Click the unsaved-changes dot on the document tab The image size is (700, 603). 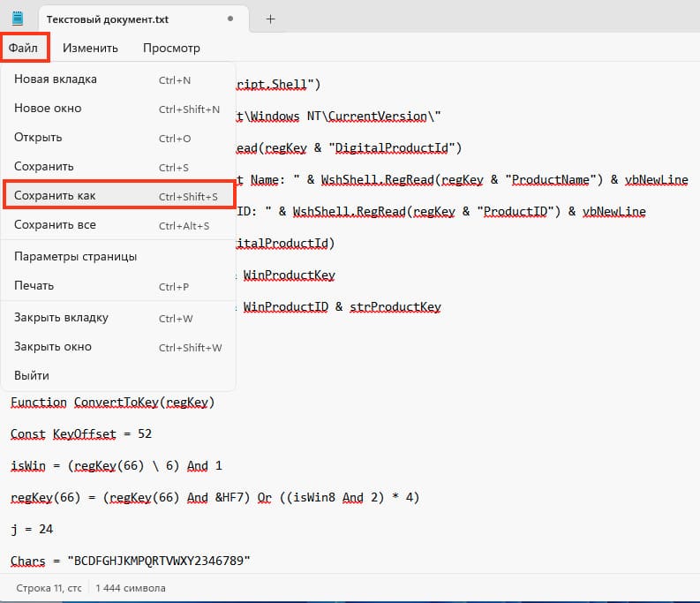(230, 19)
